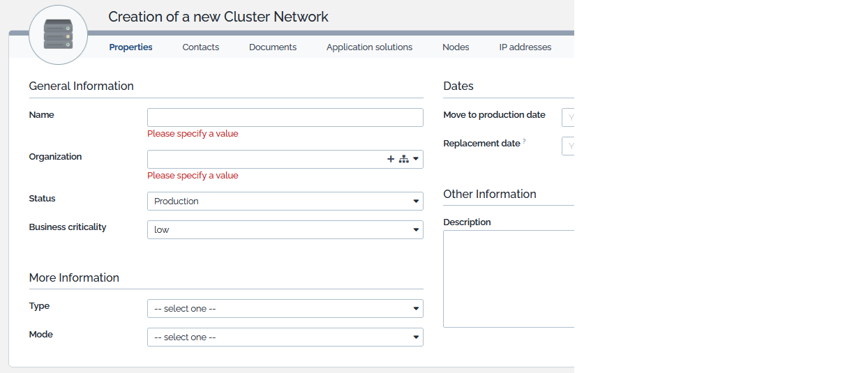868x373 pixels.
Task: Open the Status dropdown showing Production
Action: coord(285,201)
